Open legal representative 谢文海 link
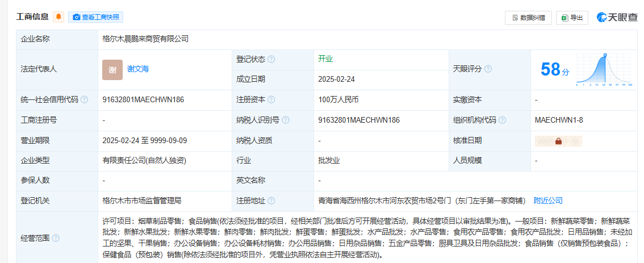Image resolution: width=644 pixels, height=263 pixels. (x=138, y=69)
